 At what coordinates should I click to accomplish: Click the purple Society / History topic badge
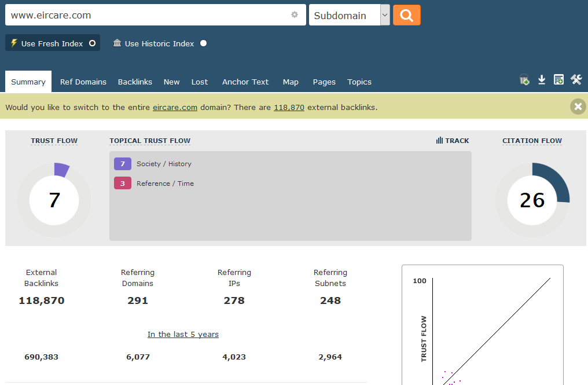123,164
